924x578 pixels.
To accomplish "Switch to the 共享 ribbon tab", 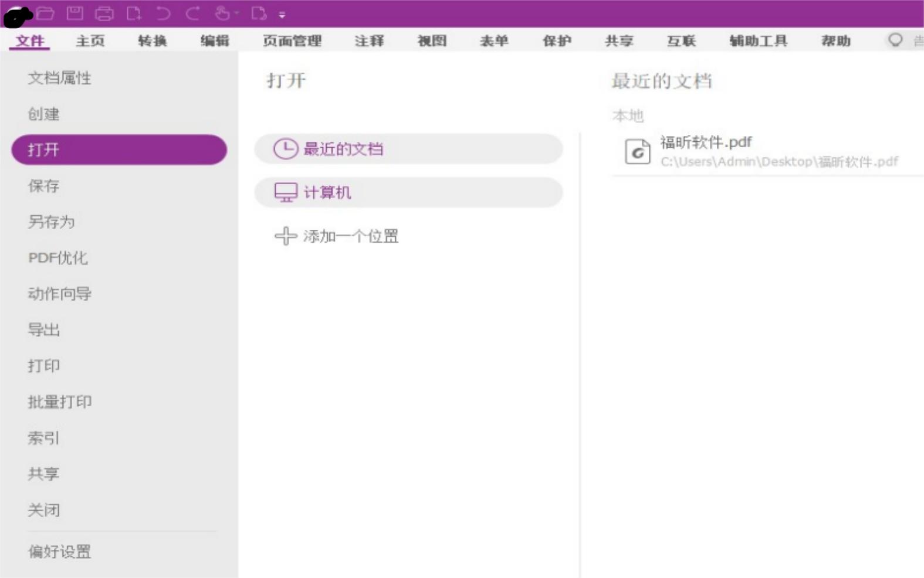I will tap(619, 40).
